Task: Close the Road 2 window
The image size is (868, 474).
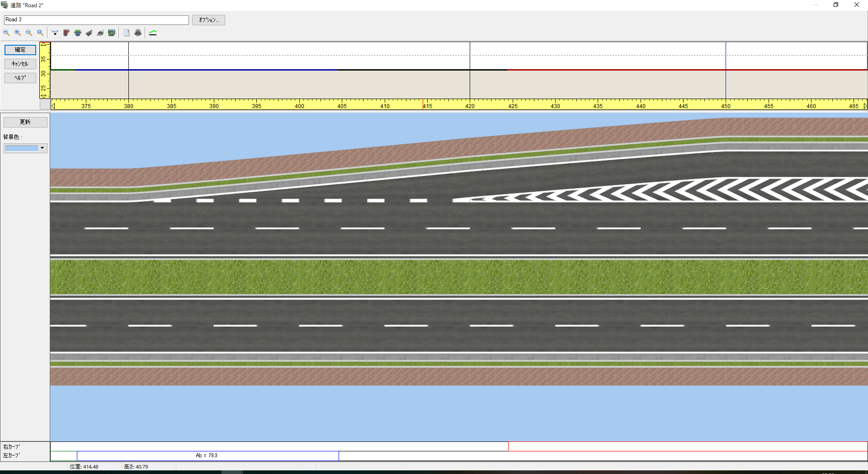Action: coord(857,5)
